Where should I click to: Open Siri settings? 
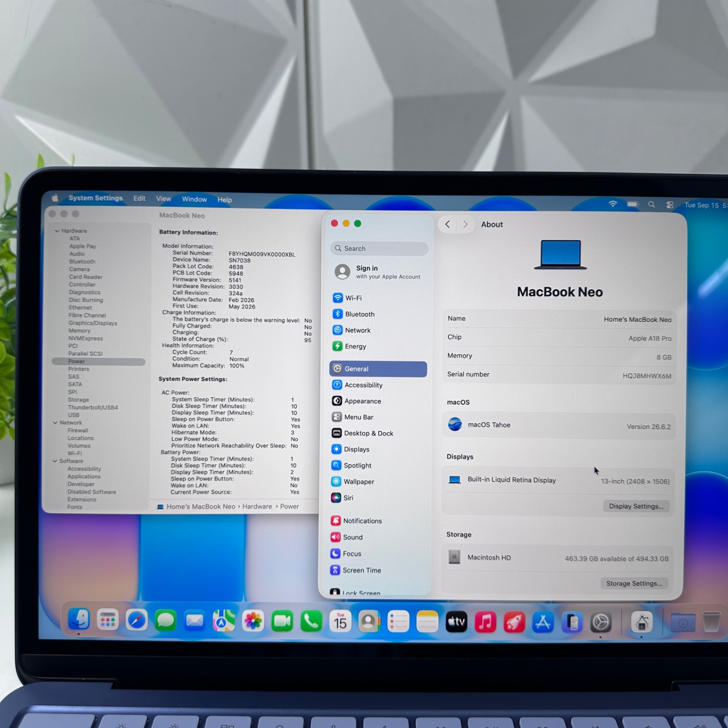click(x=342, y=498)
